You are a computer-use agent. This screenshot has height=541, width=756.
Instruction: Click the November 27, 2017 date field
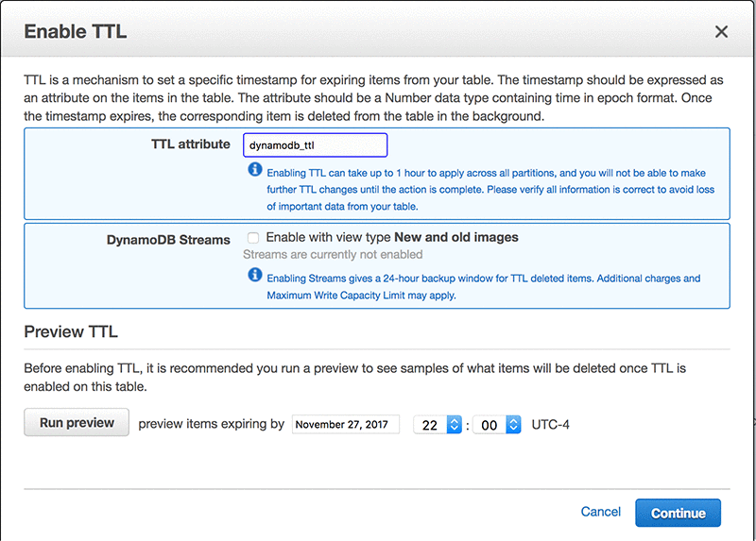click(346, 425)
